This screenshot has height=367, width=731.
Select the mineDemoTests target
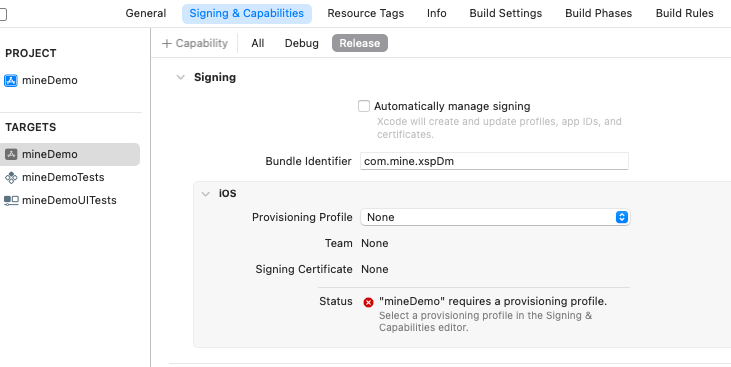coord(54,177)
